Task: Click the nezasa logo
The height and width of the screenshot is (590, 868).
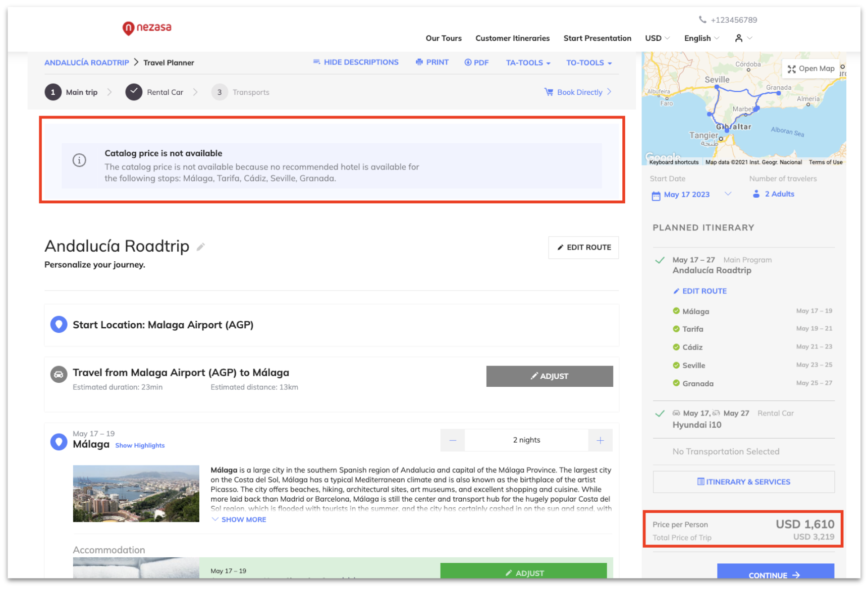Action: tap(147, 28)
